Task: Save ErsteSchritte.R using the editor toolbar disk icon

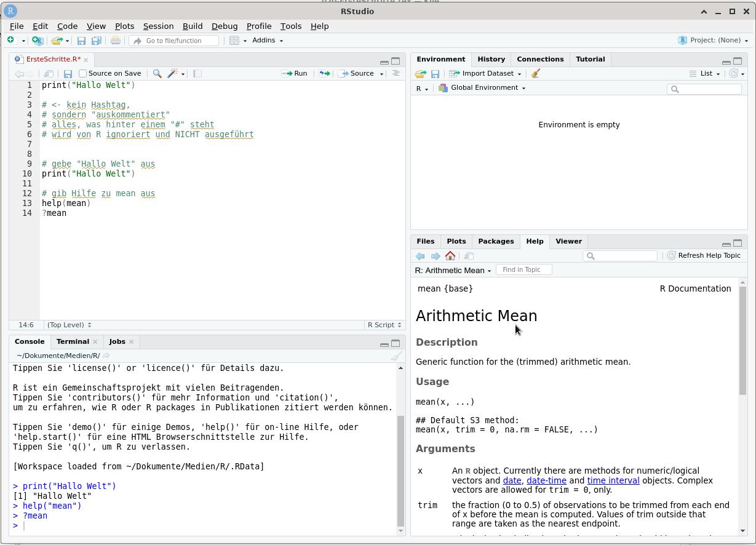Action: 68,74
